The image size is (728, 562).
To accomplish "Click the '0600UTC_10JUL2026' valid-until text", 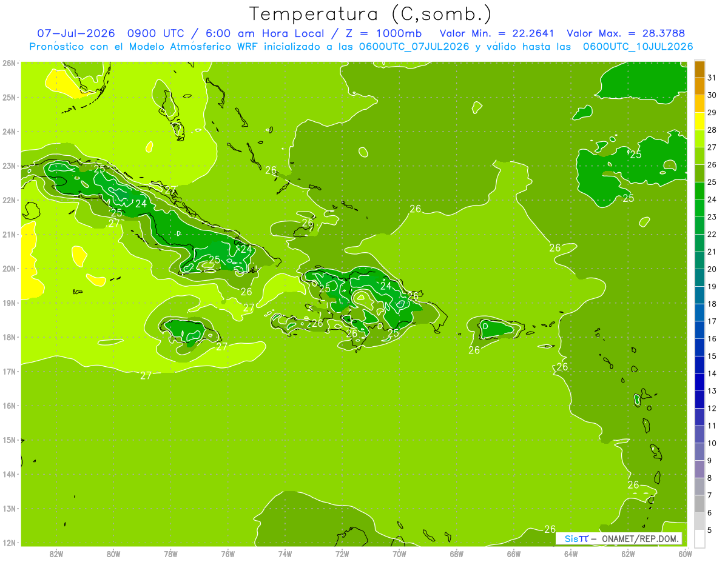I will [638, 47].
